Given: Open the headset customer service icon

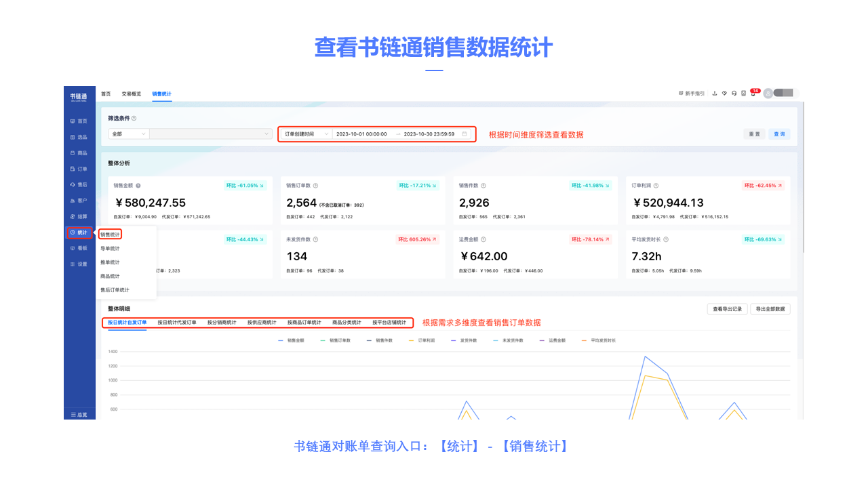Looking at the screenshot, I should [x=734, y=94].
